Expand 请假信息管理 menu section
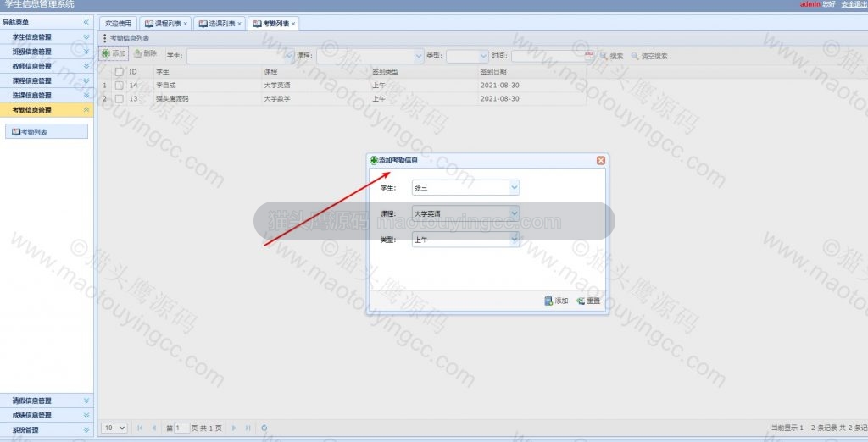Screen dimensions: 868x442 coord(47,401)
